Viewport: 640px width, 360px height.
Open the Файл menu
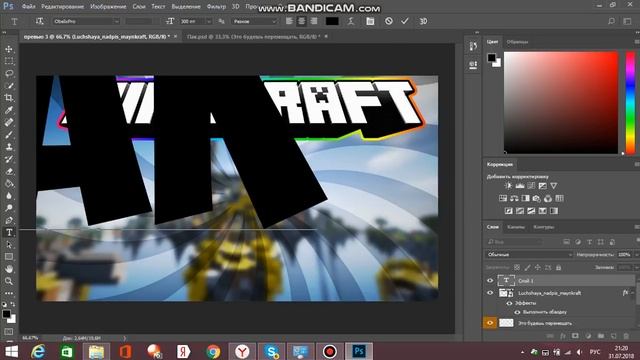tap(28, 7)
